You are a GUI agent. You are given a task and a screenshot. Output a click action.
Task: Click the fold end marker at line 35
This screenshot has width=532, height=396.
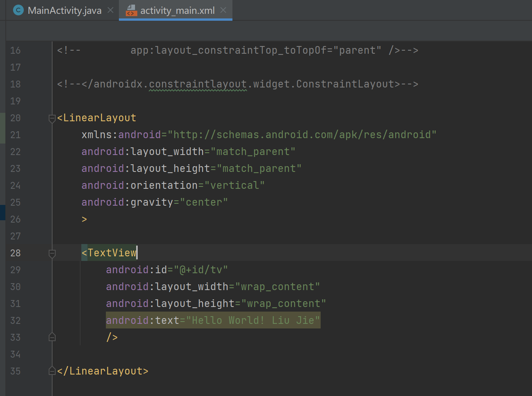52,371
